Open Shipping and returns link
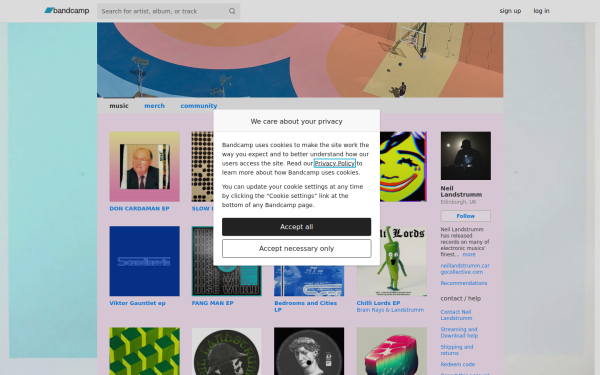 click(x=457, y=350)
